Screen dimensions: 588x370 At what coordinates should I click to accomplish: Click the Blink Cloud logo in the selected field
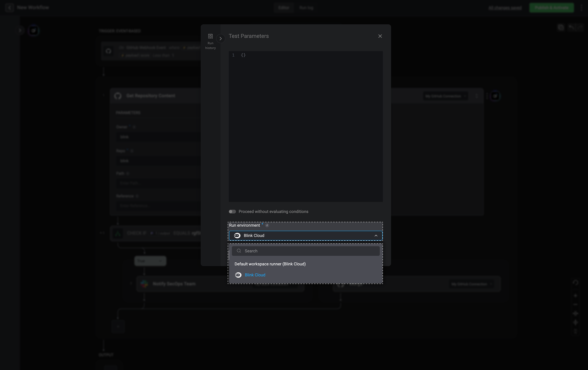point(237,236)
